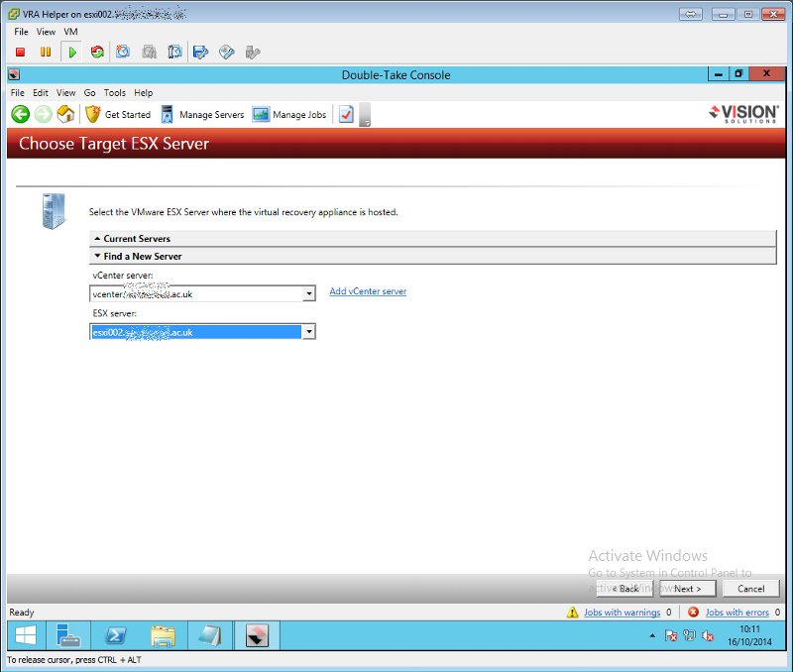Open the Manage Servers view
The image size is (793, 672).
(x=202, y=115)
